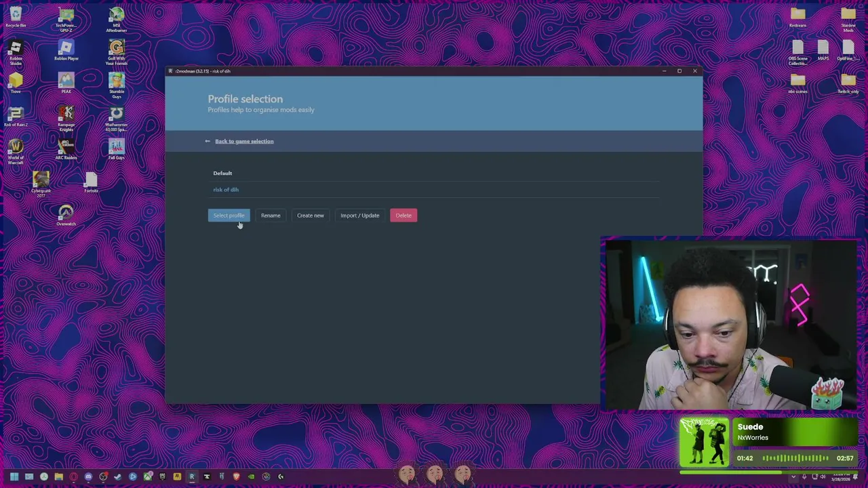Click the Select profile button
Image resolution: width=868 pixels, height=488 pixels.
[x=229, y=216]
